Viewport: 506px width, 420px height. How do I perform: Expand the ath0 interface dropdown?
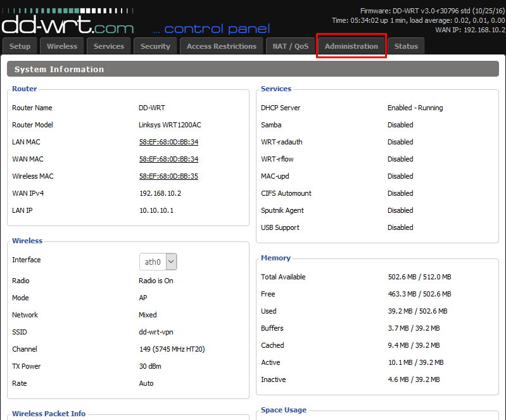(x=158, y=262)
